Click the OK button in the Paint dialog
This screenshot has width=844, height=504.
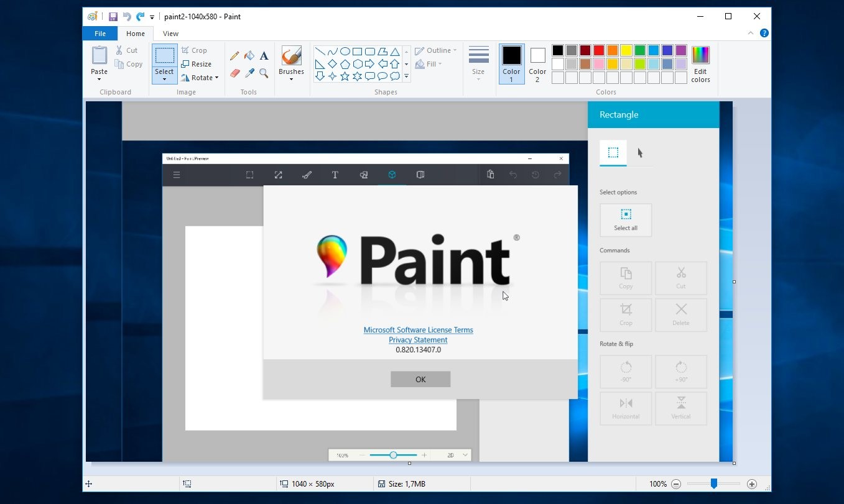click(420, 379)
